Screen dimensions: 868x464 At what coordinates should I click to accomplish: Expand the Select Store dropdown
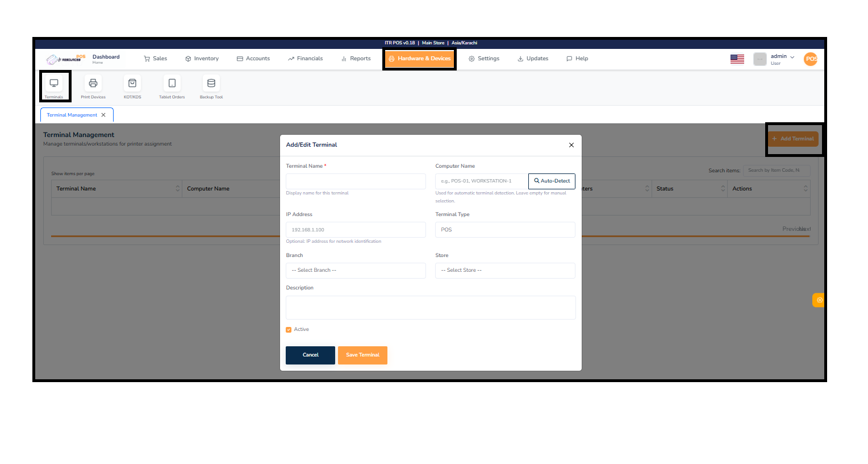click(504, 270)
